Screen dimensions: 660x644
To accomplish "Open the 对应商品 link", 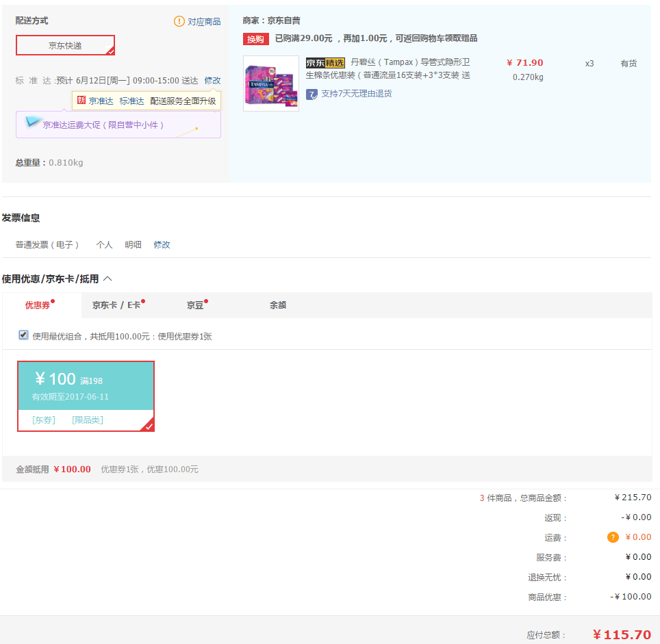I will (x=204, y=21).
